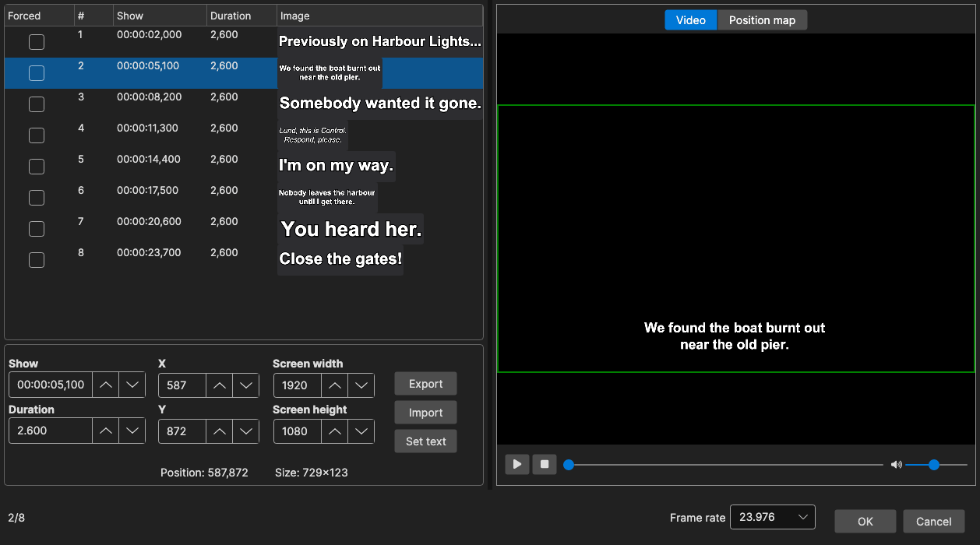Increase the Show time value
This screenshot has height=545, width=980.
[x=106, y=385]
